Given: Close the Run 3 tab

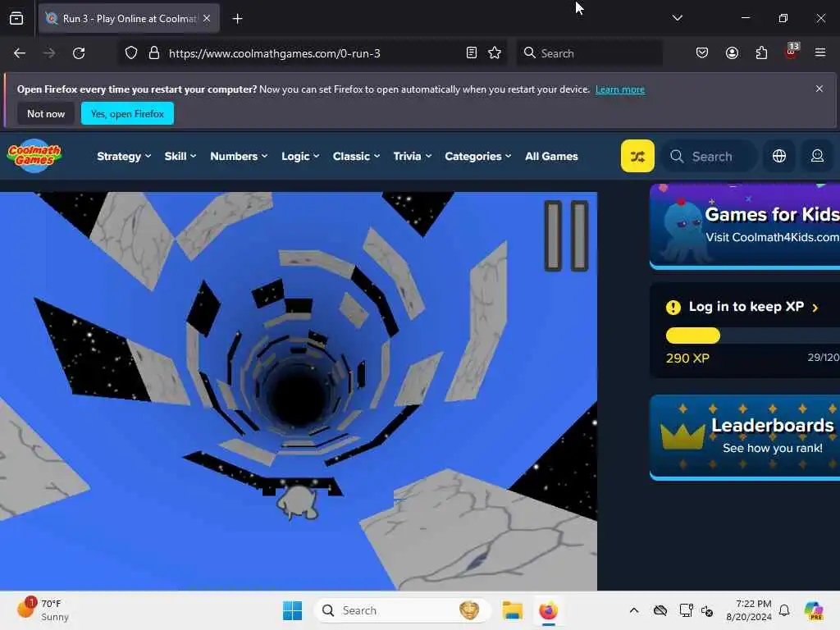Looking at the screenshot, I should 207,18.
